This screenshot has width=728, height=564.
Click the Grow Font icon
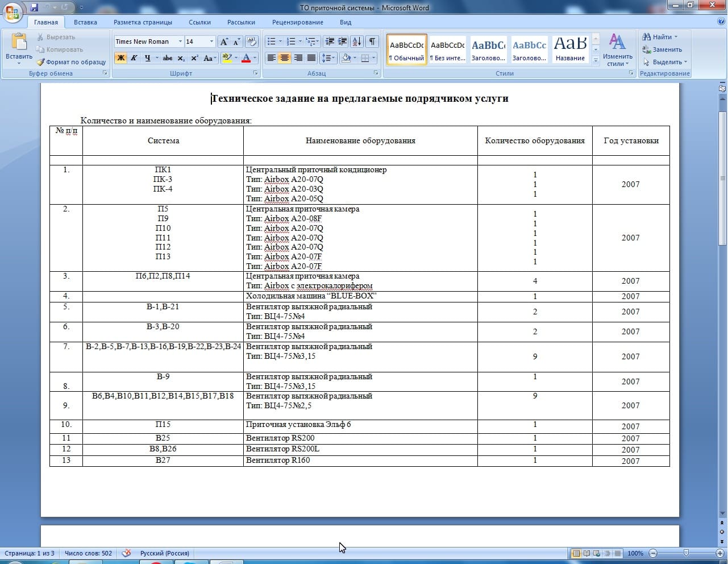click(x=224, y=42)
